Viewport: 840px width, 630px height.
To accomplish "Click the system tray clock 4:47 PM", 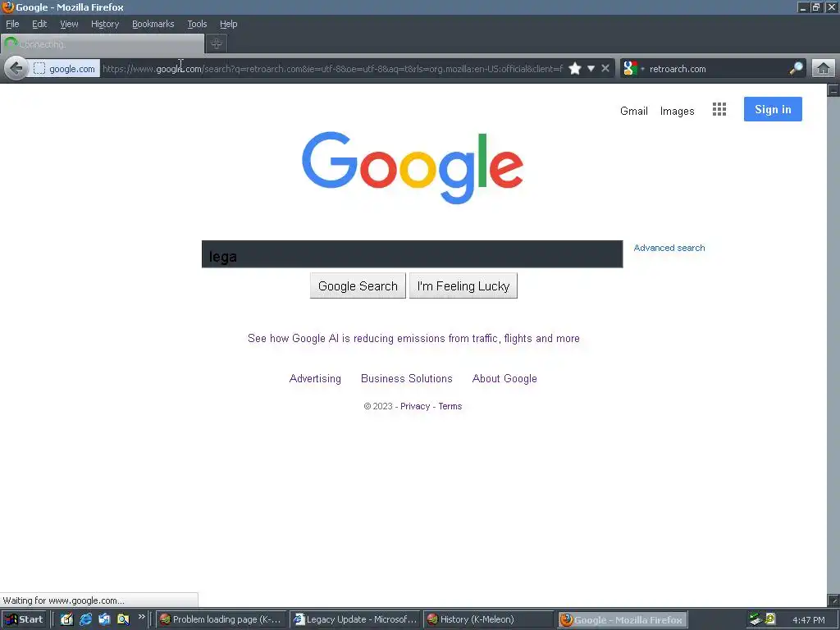I will (808, 620).
